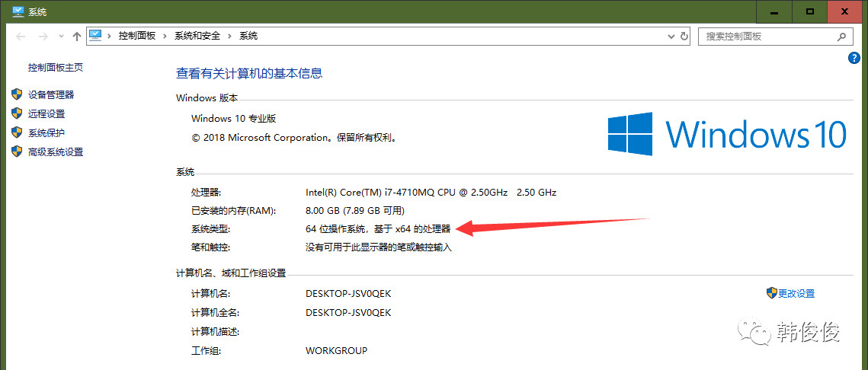The image size is (868, 370).
Task: Click the 计算机名 value DESKTOP-JSV0QEK
Action: [x=348, y=294]
